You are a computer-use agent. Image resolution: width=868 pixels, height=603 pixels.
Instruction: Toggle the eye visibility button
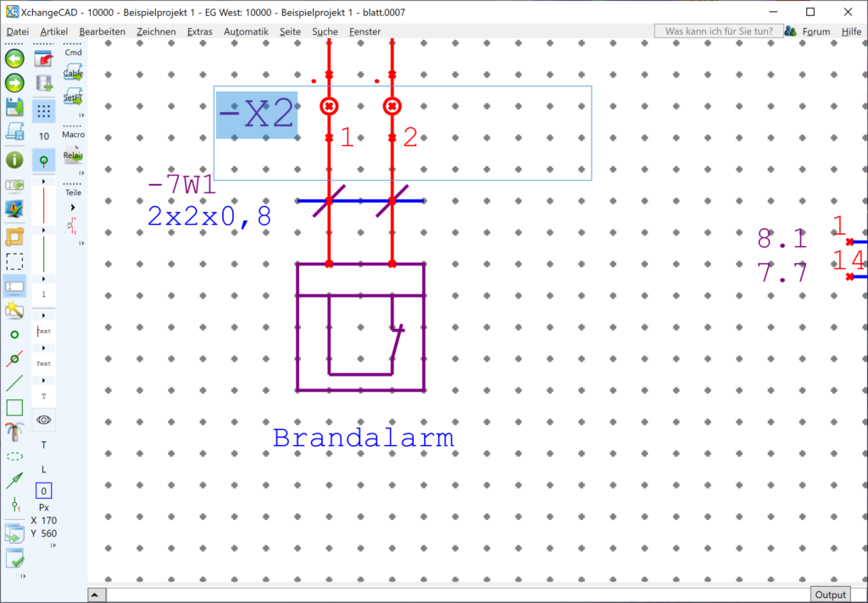click(44, 420)
